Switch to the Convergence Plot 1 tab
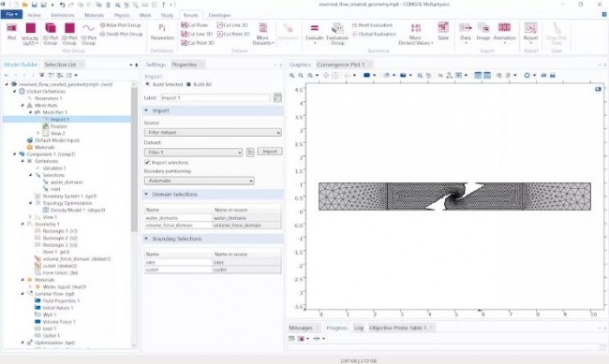 click(340, 65)
